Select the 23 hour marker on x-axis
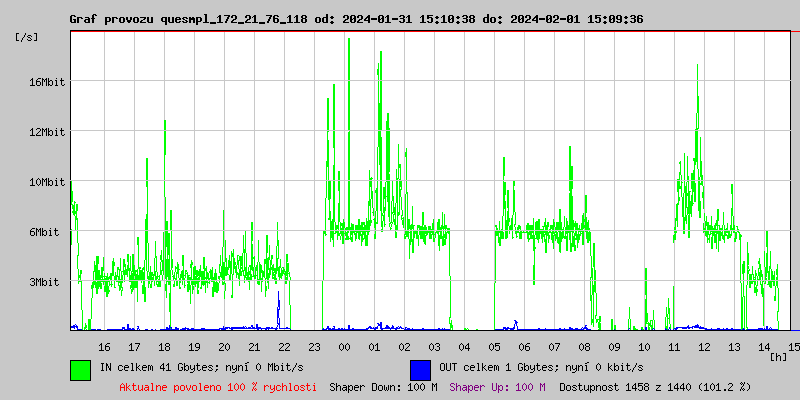 (x=314, y=347)
